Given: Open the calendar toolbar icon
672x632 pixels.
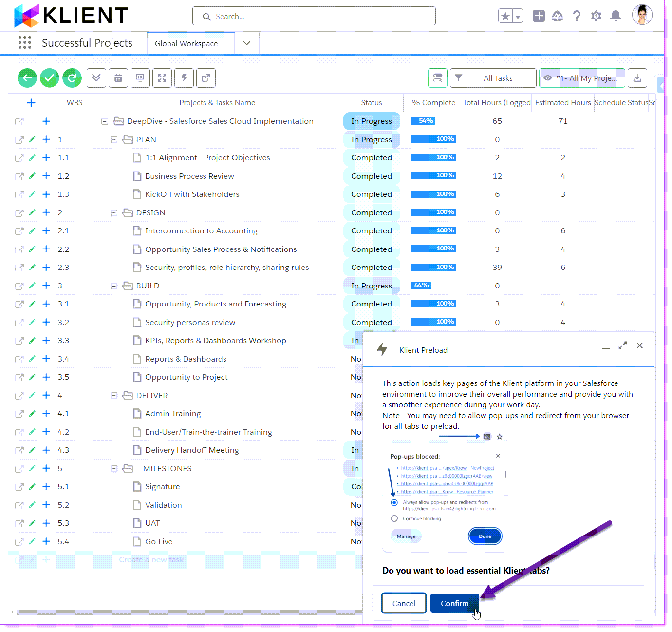Looking at the screenshot, I should [x=118, y=78].
